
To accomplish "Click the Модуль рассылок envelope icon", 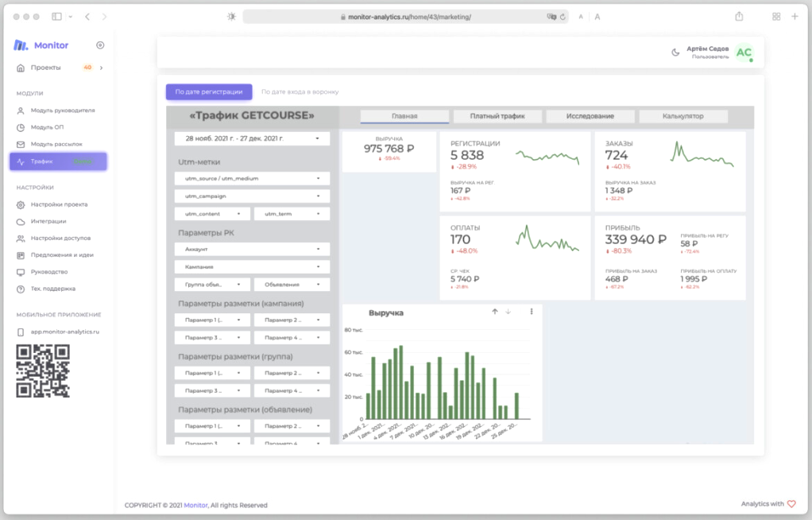I will click(21, 144).
